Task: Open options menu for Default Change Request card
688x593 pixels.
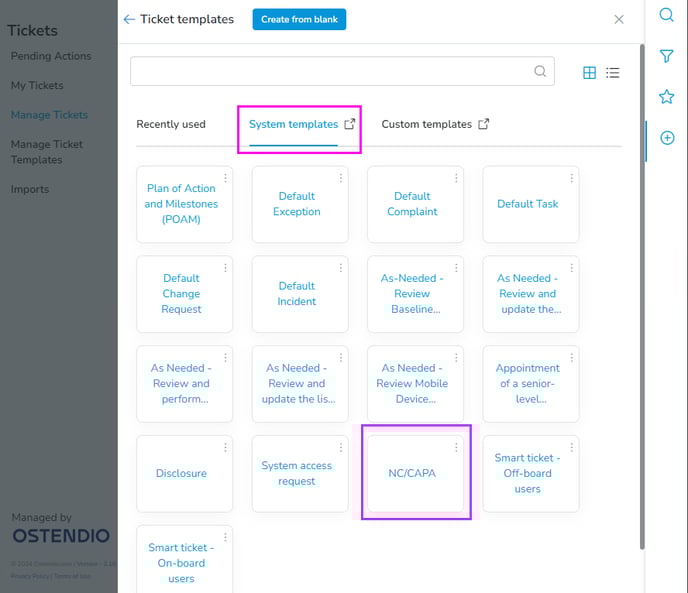Action: (225, 268)
